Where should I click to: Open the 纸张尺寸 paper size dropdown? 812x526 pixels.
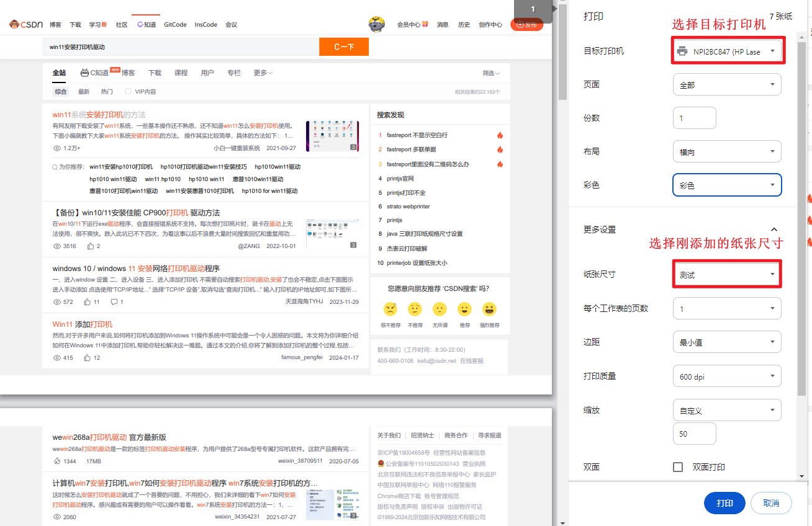727,274
